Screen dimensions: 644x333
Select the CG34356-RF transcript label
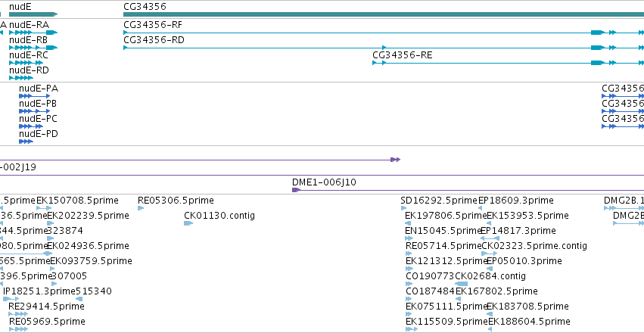click(x=153, y=25)
